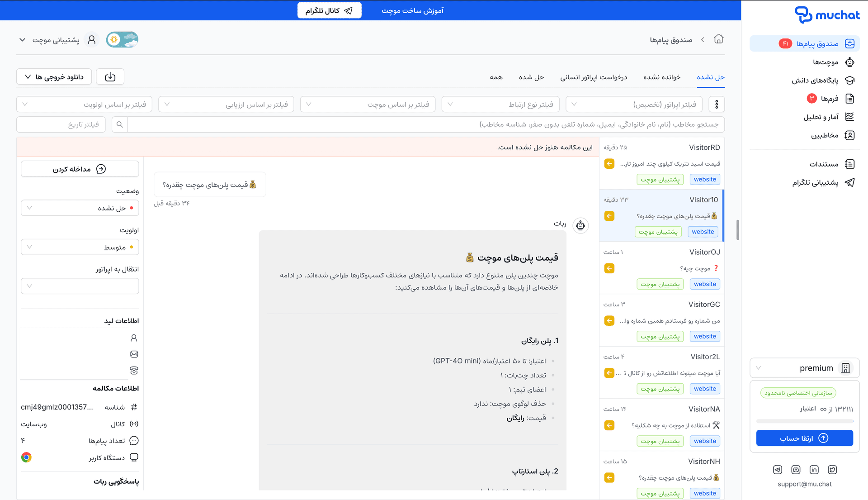The image size is (868, 500).
Task: Switch to درخواست اپراتور انسانی tab
Action: (594, 77)
